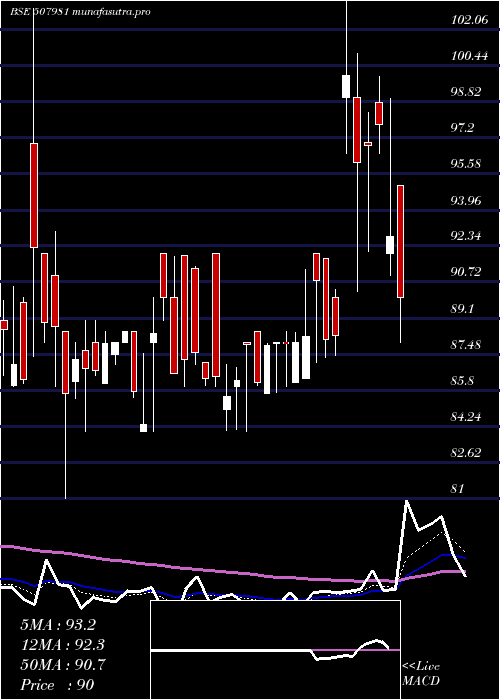Click the 50MA : 90.7 readout
Viewport: 500px width, 700px height.
click(x=62, y=665)
